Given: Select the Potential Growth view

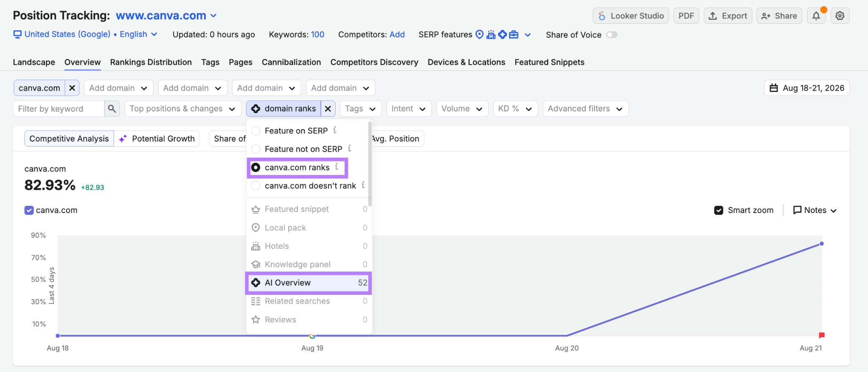Looking at the screenshot, I should coord(157,139).
